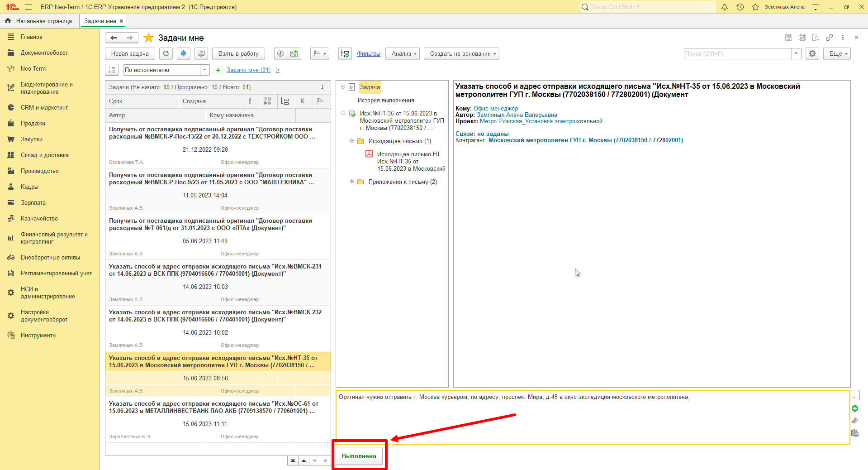Screen dimensions: 868x470
Task: Click the Задачи мне (91) link
Action: point(248,70)
